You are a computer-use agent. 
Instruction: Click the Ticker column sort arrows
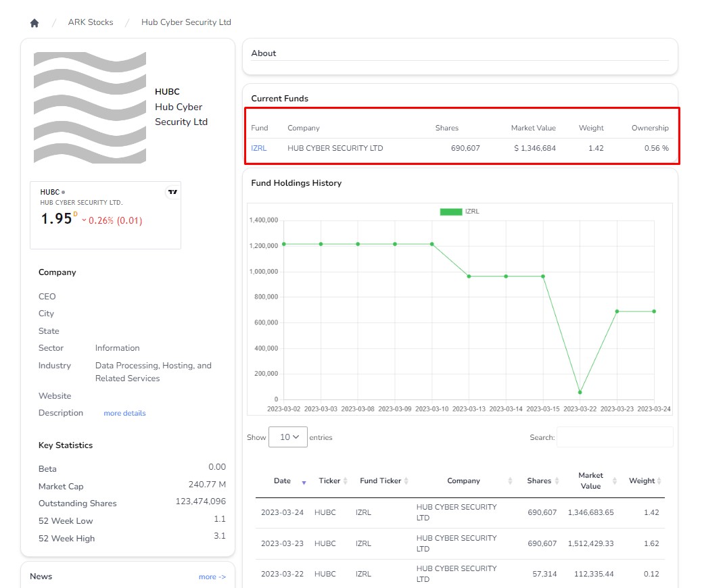[x=345, y=481]
